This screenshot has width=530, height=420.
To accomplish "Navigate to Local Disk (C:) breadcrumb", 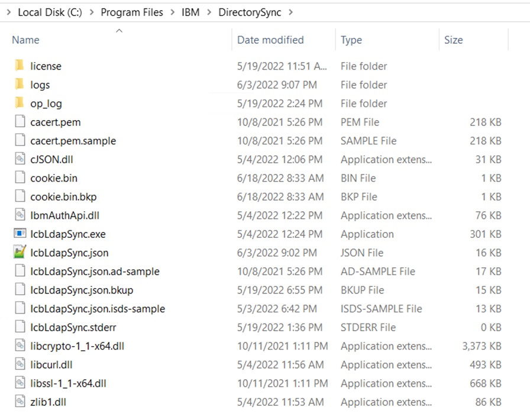I will click(50, 12).
